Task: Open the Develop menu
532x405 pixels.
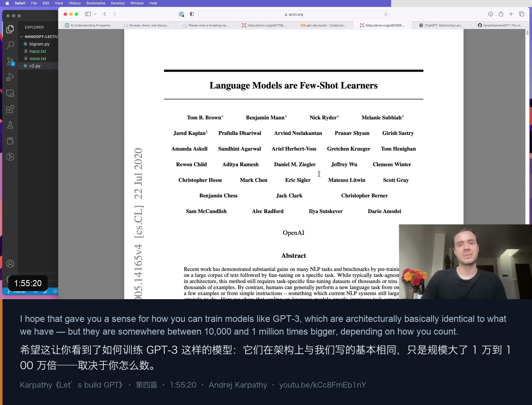Action: tap(118, 3)
